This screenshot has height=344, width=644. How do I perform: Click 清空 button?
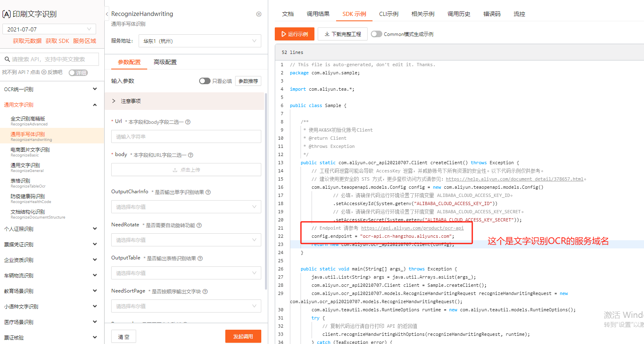124,337
